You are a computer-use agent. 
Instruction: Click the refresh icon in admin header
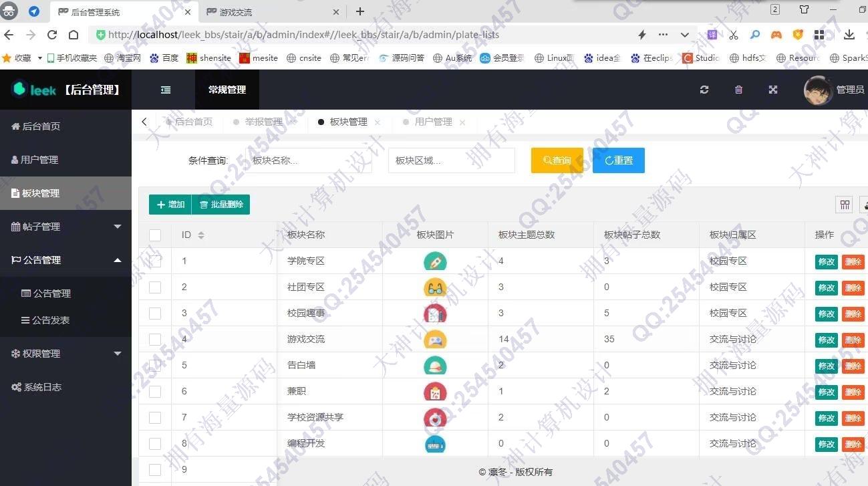(x=704, y=90)
